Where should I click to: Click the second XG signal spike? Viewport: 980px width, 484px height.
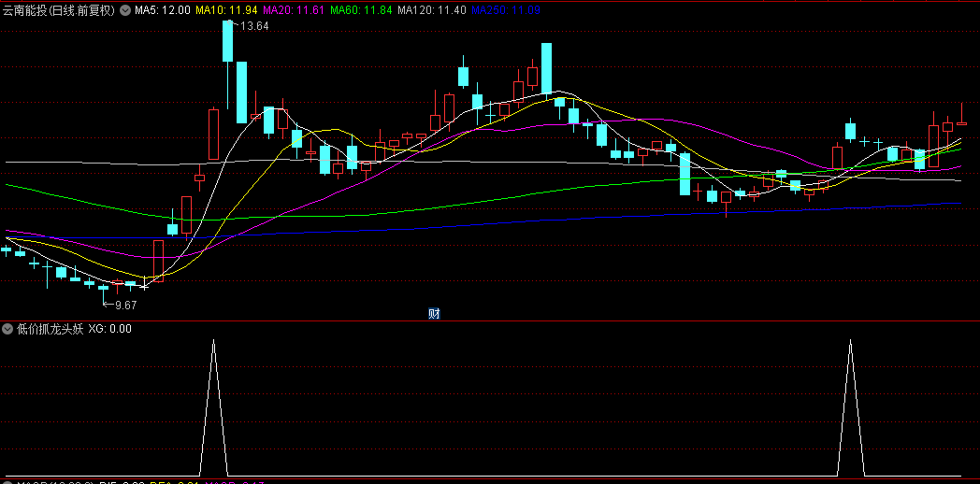pyautogui.click(x=850, y=406)
